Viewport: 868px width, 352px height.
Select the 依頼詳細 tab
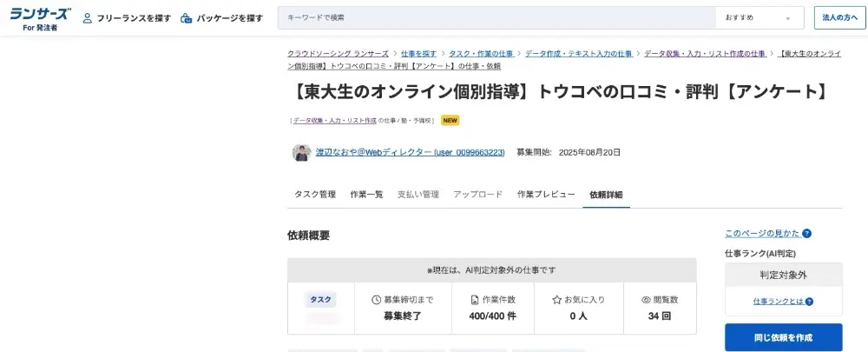pyautogui.click(x=606, y=195)
